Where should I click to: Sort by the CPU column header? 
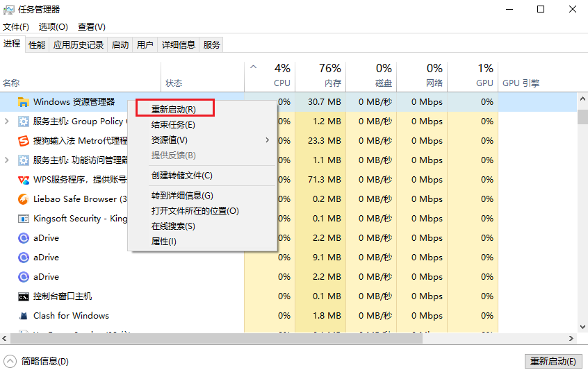coord(270,76)
